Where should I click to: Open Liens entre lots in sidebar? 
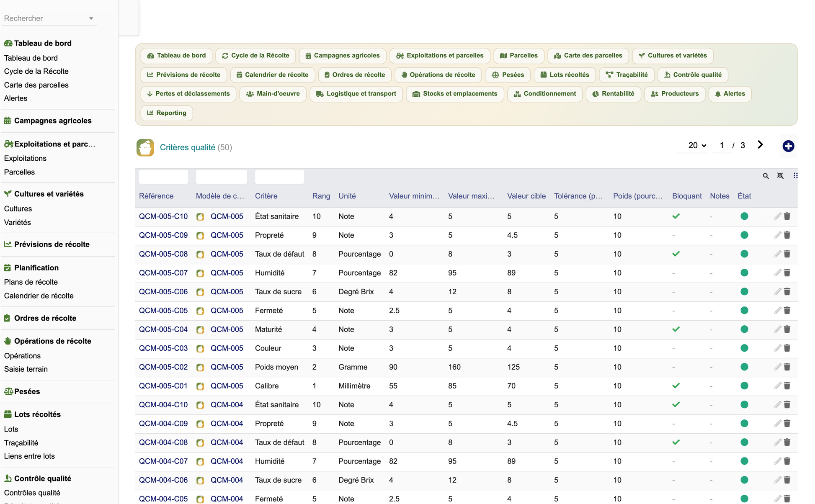click(x=29, y=456)
